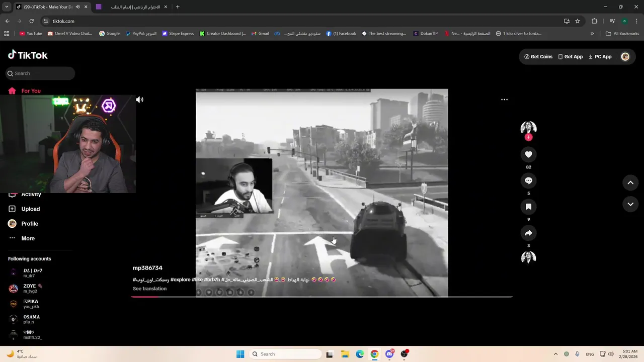Open the For You feed
The height and width of the screenshot is (362, 644).
tap(31, 91)
